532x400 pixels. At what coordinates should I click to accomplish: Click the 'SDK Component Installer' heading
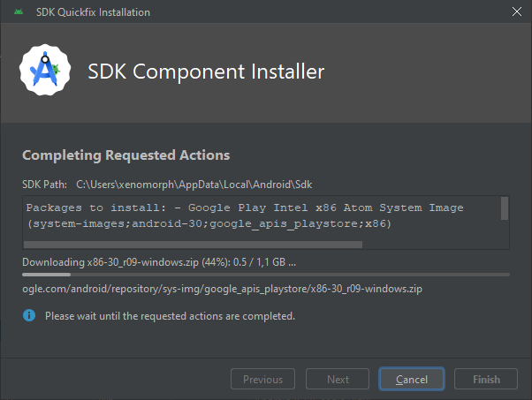(206, 72)
